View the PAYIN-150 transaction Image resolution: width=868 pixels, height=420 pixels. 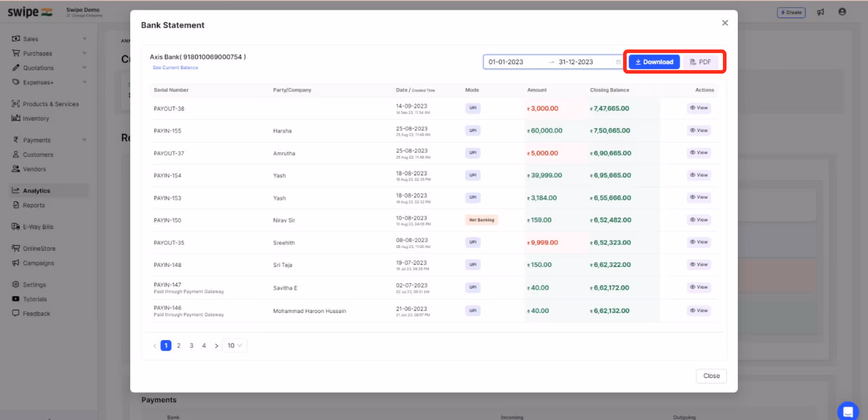(x=699, y=220)
